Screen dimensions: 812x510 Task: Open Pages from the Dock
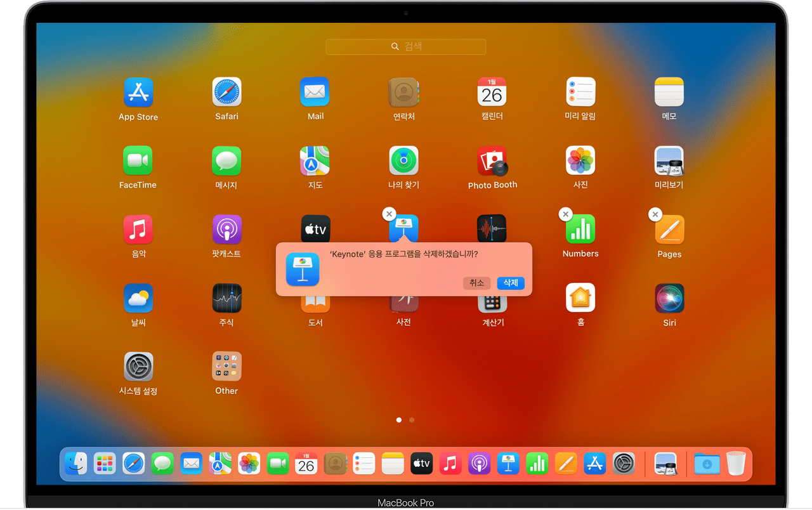[566, 463]
